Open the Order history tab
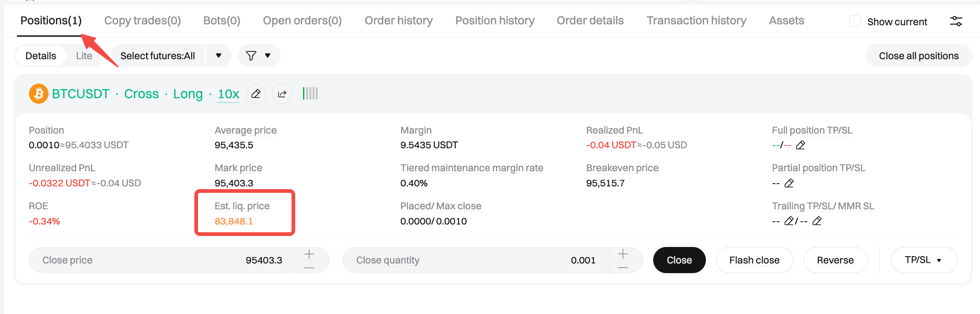This screenshot has height=314, width=980. tap(398, 21)
